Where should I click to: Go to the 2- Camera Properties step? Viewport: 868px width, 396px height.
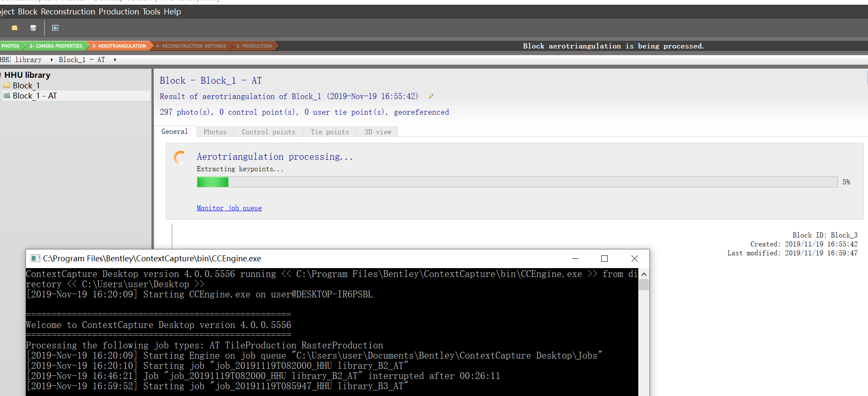(56, 46)
